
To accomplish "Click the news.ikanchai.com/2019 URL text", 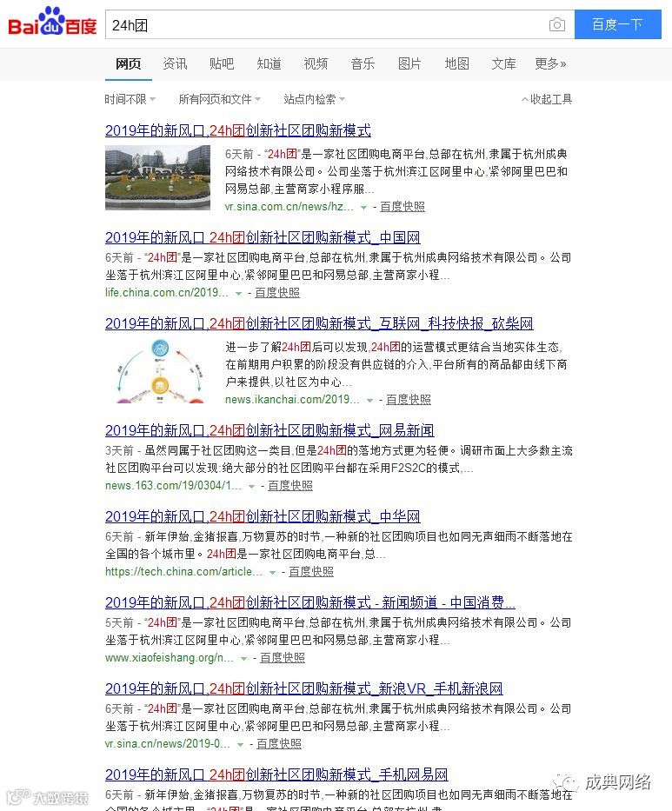I will click(292, 399).
